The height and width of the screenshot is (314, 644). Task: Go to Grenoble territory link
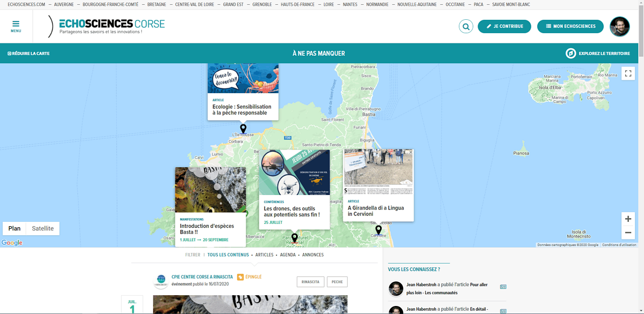point(262,4)
